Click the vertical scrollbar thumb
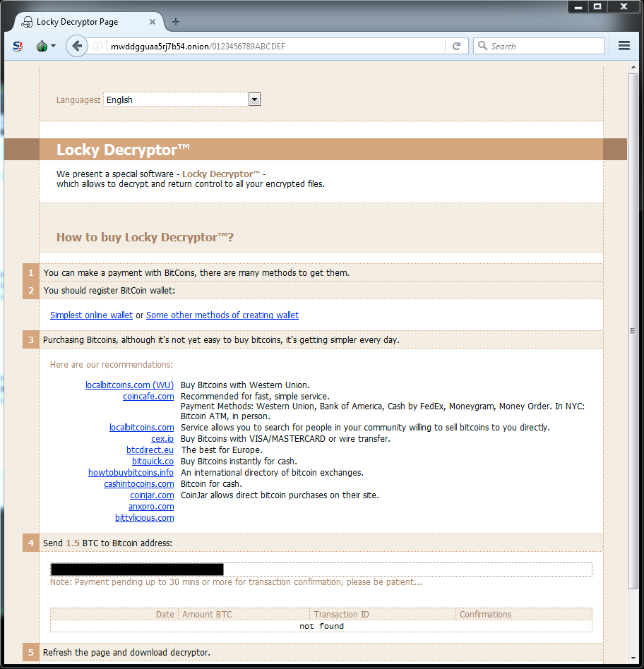Image resolution: width=644 pixels, height=669 pixels. 633,332
